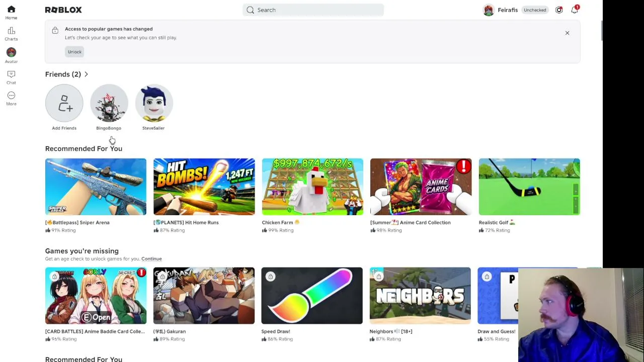Viewport: 644px width, 362px height.
Task: Click Continue link under Games you're missing
Action: [x=151, y=259]
